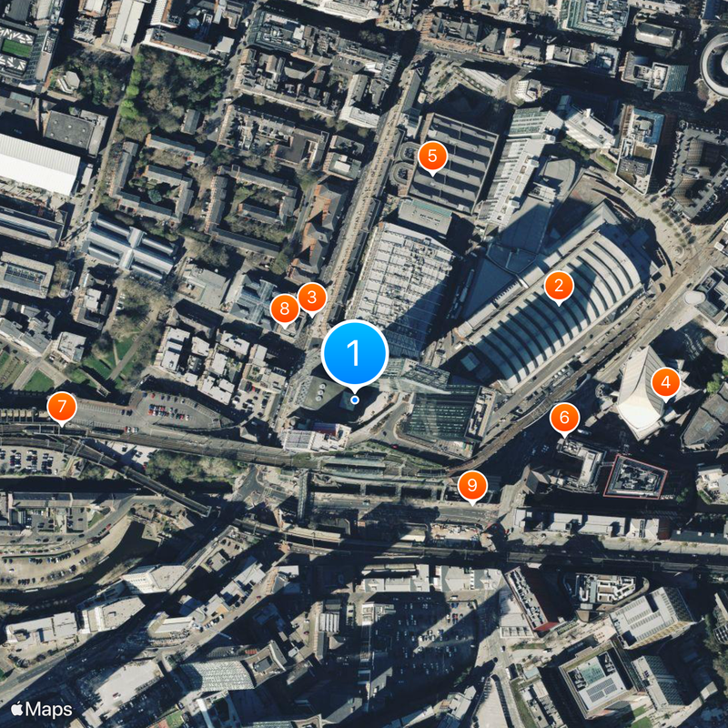Open orange pin 3 on the map
728x728 pixels.
[312, 298]
